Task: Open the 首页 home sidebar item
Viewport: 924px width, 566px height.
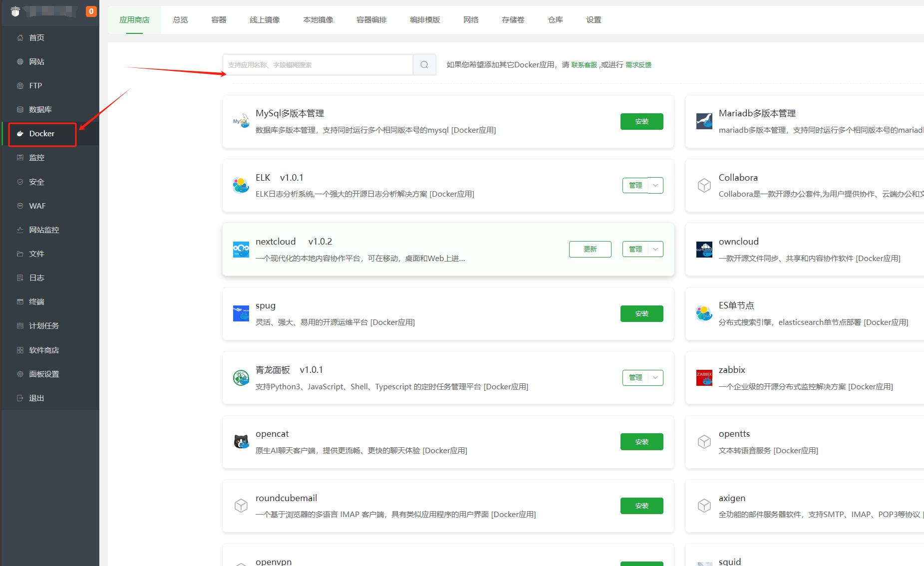Action: click(x=50, y=37)
